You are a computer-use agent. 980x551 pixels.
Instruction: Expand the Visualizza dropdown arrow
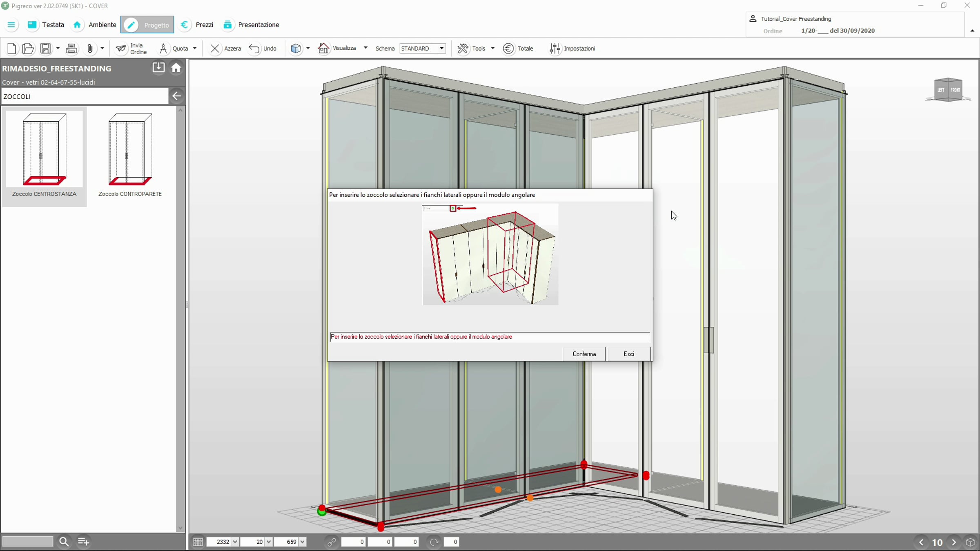click(x=365, y=48)
